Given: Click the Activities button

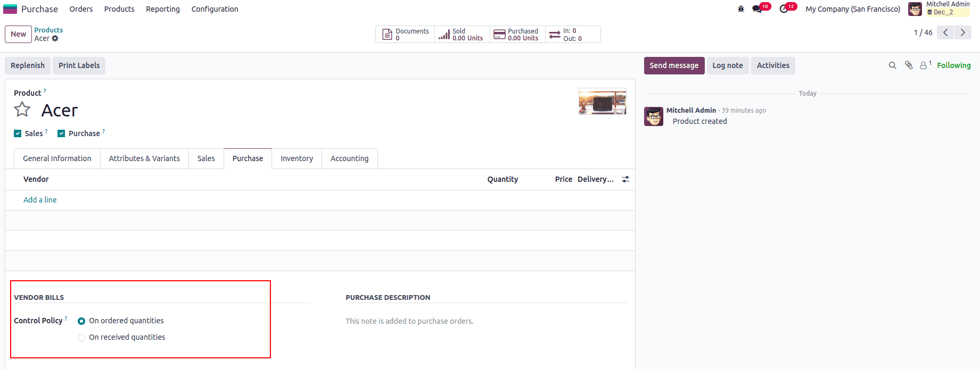Looking at the screenshot, I should 773,65.
